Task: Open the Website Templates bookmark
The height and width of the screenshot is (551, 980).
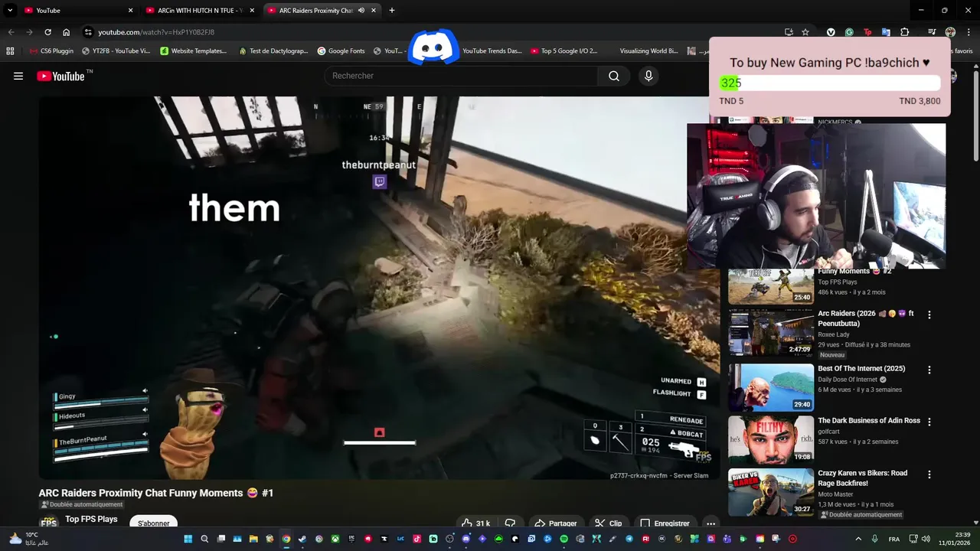Action: click(194, 51)
